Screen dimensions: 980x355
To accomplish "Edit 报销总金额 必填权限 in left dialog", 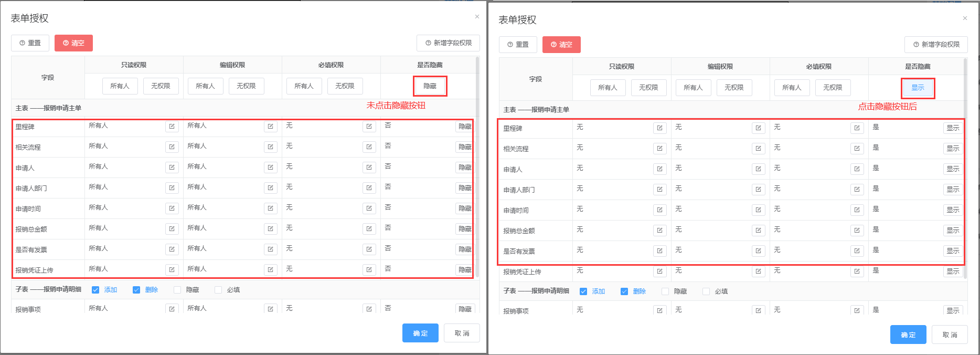I will (x=369, y=229).
